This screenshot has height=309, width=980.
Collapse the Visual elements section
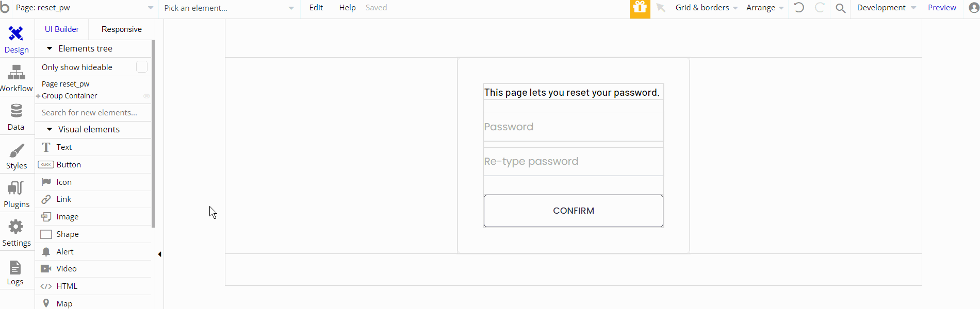[x=50, y=129]
